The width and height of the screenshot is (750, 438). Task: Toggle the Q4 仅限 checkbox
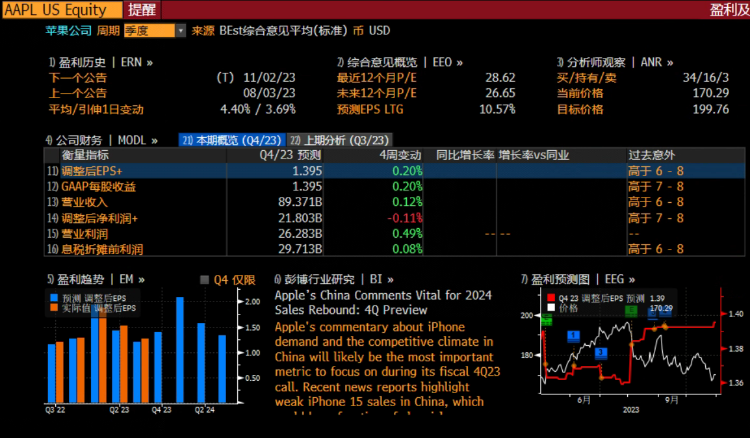(204, 280)
